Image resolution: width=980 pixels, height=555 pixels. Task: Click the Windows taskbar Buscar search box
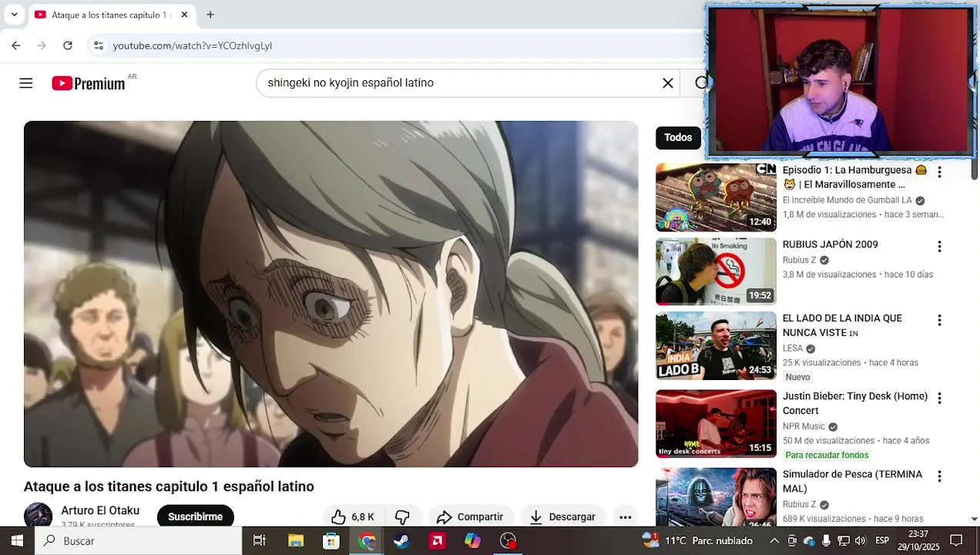click(x=139, y=540)
